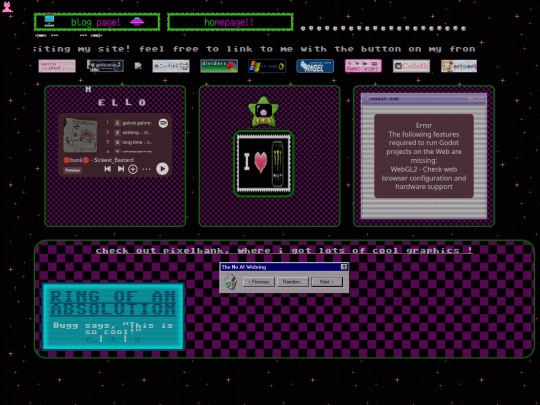Click the 'Sickest_Bastard' track title
Image resolution: width=540 pixels, height=405 pixels.
click(x=114, y=160)
